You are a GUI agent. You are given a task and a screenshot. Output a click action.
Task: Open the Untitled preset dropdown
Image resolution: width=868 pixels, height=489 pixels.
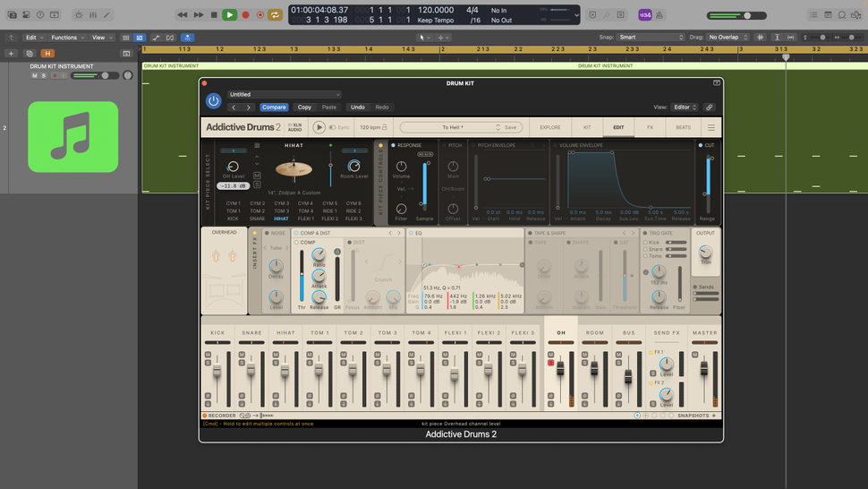tap(284, 94)
